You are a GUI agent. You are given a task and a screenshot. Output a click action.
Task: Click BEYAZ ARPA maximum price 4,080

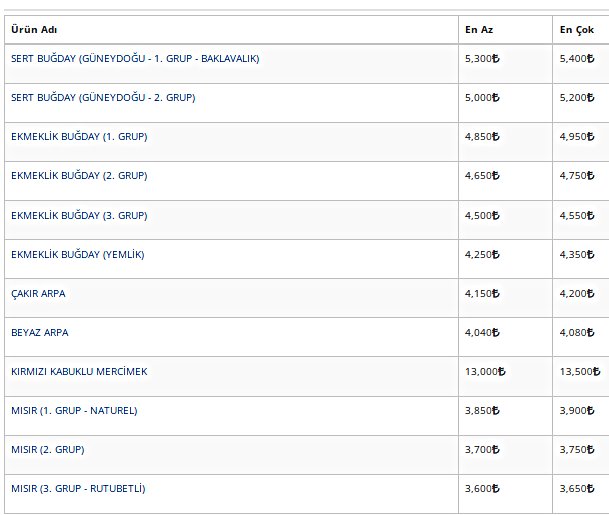point(579,332)
